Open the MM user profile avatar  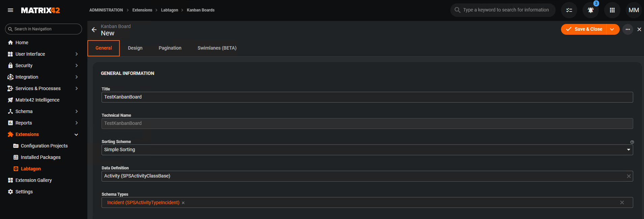[x=634, y=10]
